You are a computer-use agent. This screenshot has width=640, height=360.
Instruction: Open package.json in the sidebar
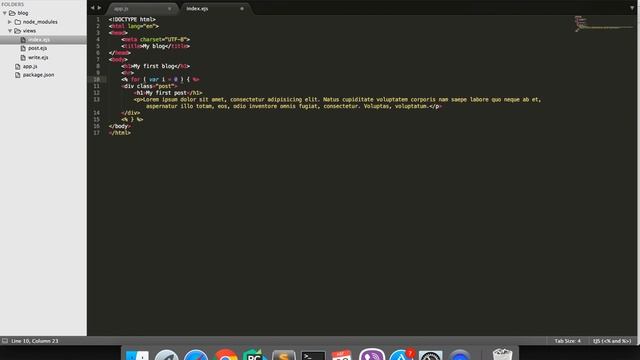[38, 75]
